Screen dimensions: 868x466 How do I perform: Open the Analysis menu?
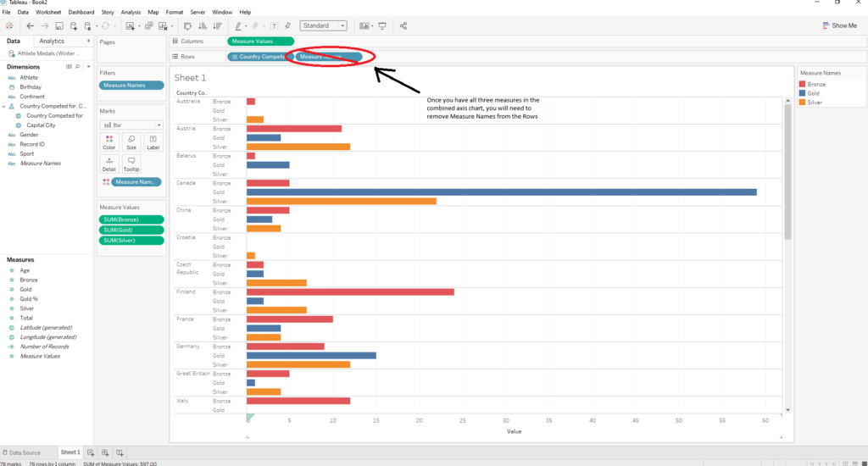click(x=131, y=13)
